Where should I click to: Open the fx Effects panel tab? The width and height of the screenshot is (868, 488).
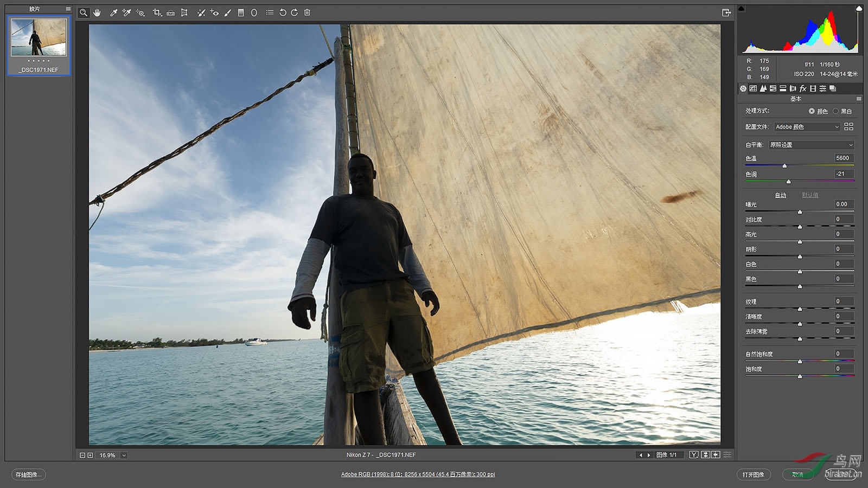803,88
